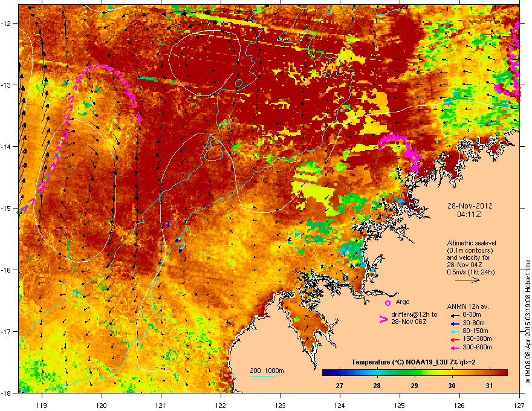Click the dark red end of color bar
This screenshot has width=532, height=411.
(505, 373)
